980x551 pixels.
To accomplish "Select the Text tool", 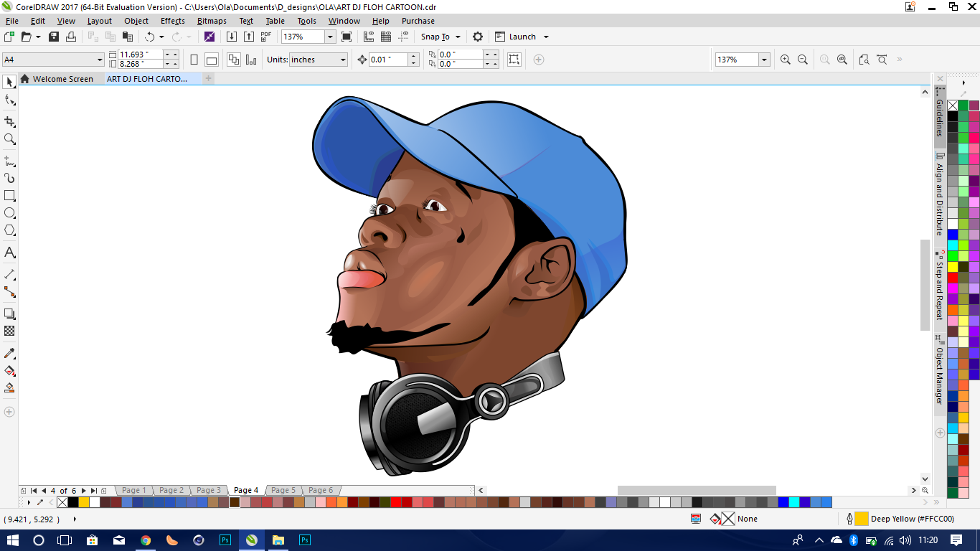I will [x=9, y=253].
